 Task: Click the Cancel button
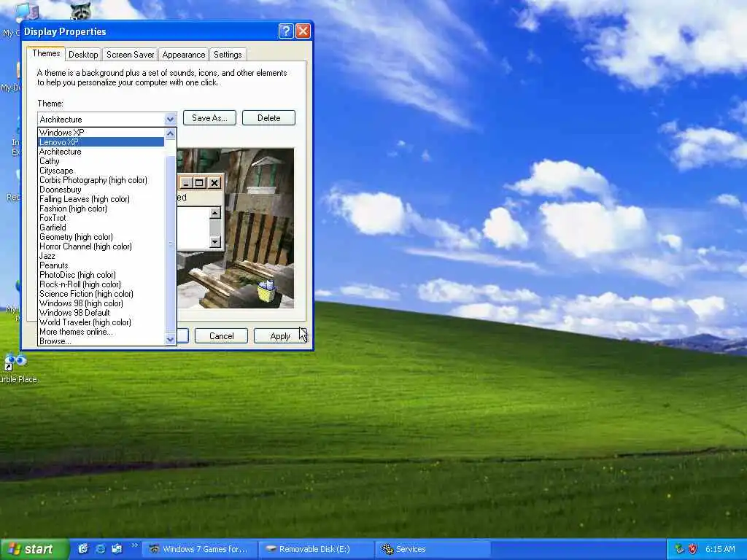[x=222, y=336]
